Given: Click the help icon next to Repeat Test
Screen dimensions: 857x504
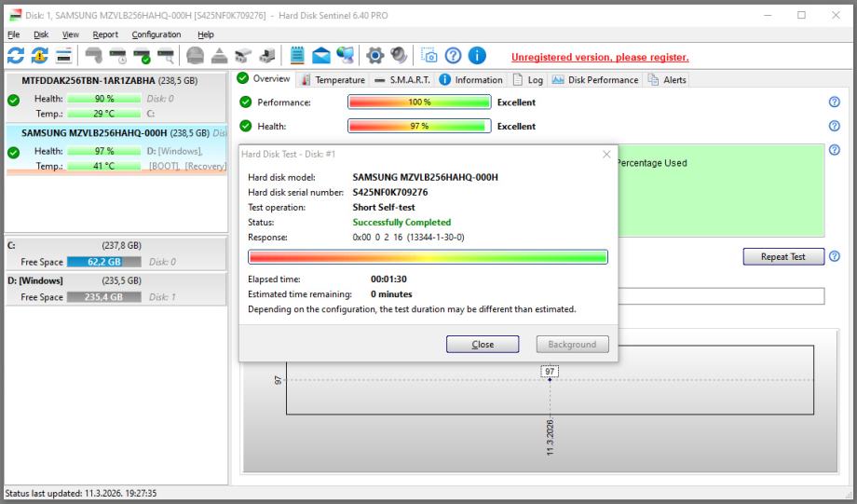Looking at the screenshot, I should pyautogui.click(x=835, y=256).
